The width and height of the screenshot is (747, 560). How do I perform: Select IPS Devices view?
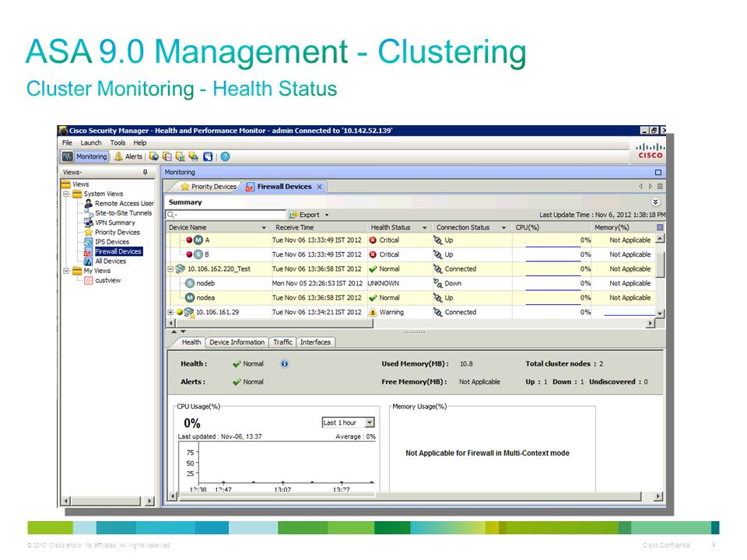(112, 242)
